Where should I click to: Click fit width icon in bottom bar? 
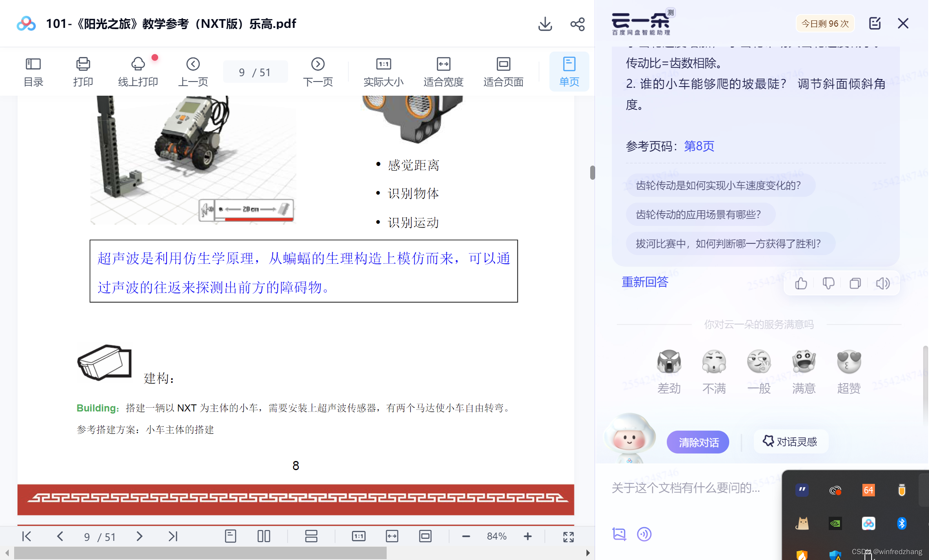tap(392, 536)
